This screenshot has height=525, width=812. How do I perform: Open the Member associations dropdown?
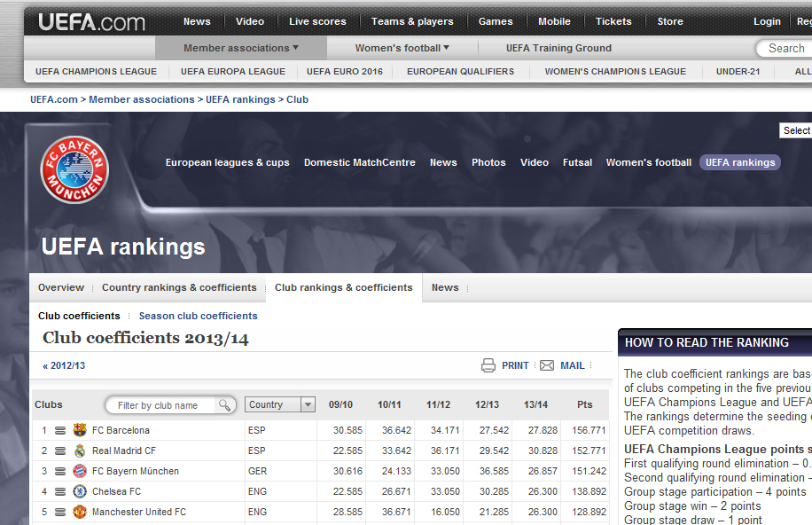point(241,48)
